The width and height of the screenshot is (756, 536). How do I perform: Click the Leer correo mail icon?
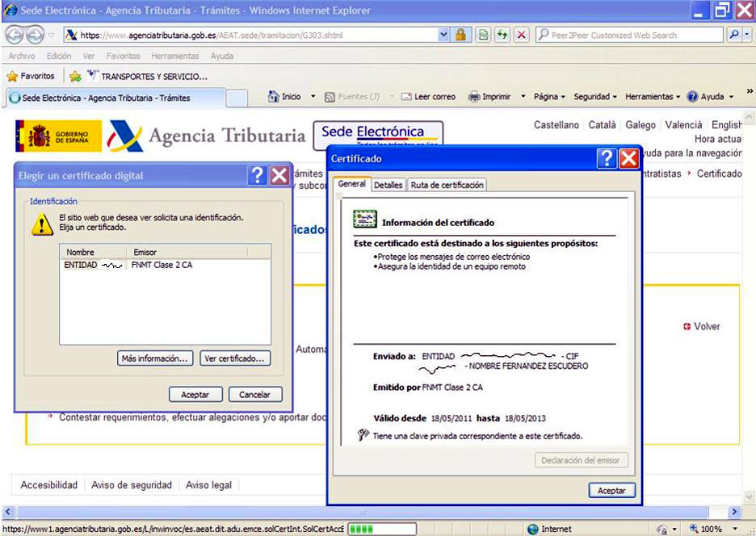coord(406,97)
